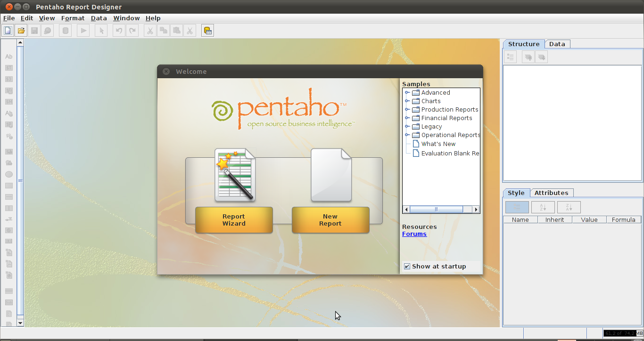Image resolution: width=644 pixels, height=341 pixels.
Task: Click the palette scroll up arrow
Action: [20, 42]
